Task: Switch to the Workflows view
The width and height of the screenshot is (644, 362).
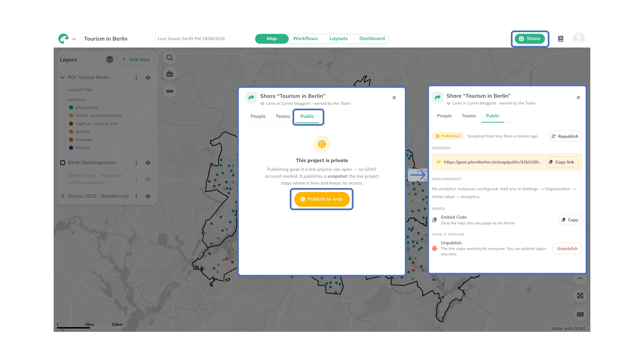Action: click(x=305, y=39)
